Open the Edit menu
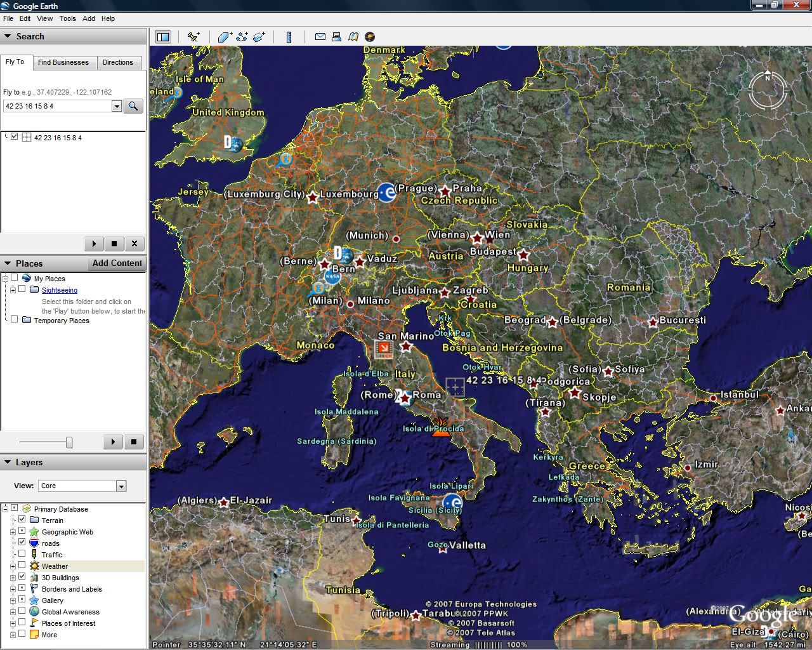This screenshot has height=650, width=812. [x=25, y=18]
